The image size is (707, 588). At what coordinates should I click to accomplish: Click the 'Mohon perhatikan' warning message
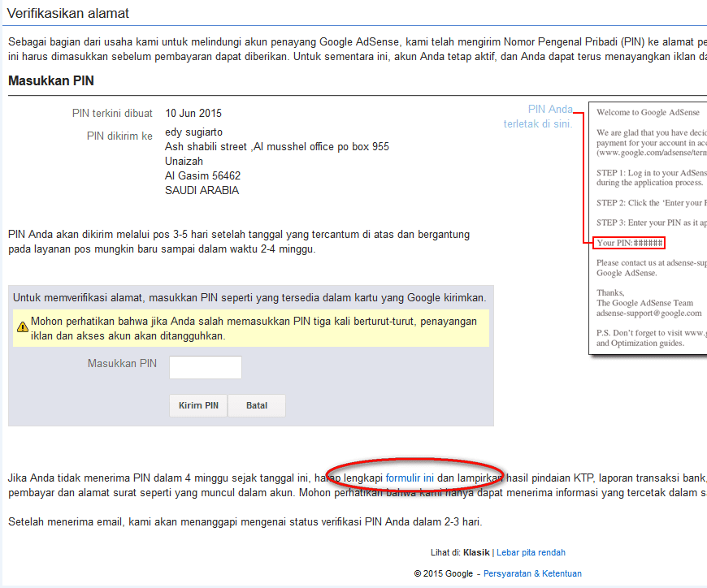pyautogui.click(x=254, y=328)
